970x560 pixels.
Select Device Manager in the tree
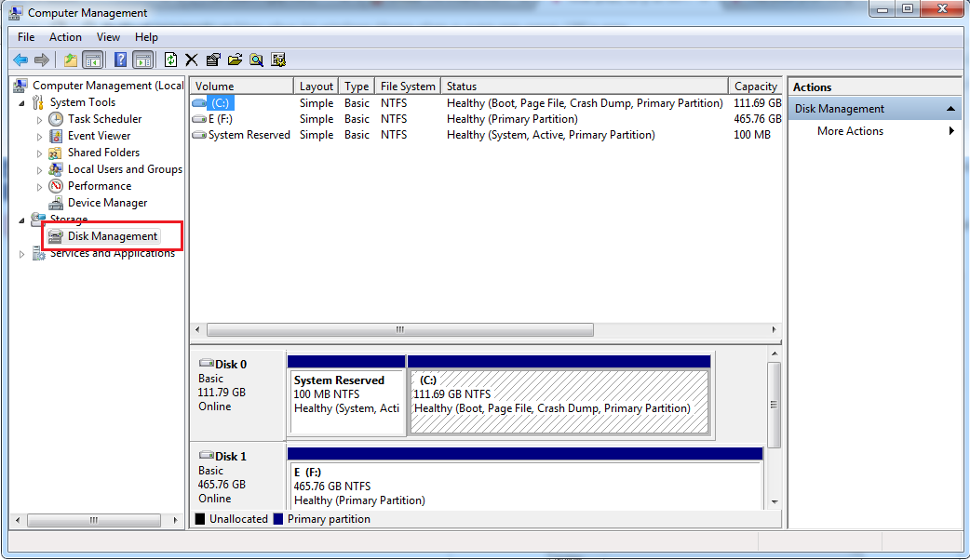point(107,203)
